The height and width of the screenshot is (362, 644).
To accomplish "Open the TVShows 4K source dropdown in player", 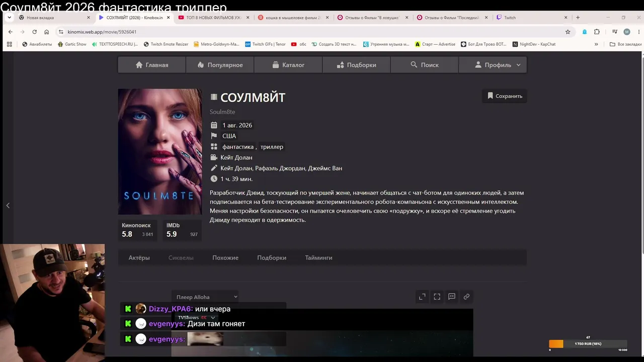I will point(196,318).
